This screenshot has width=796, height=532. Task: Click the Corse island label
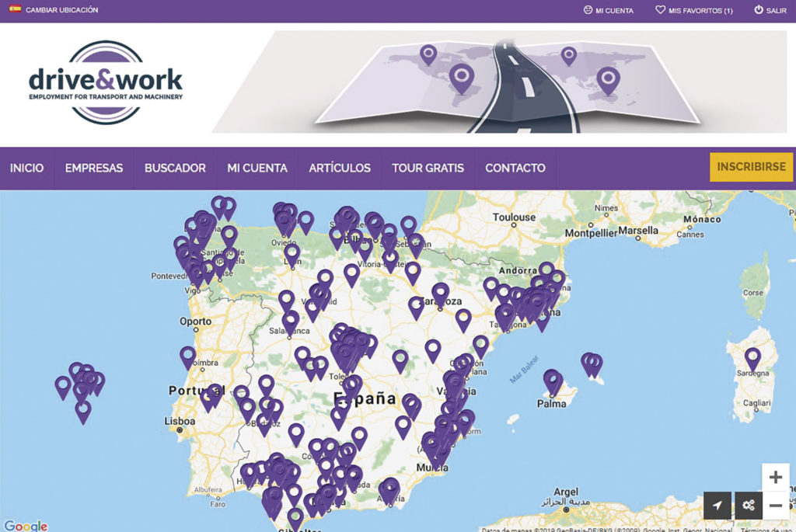752,293
